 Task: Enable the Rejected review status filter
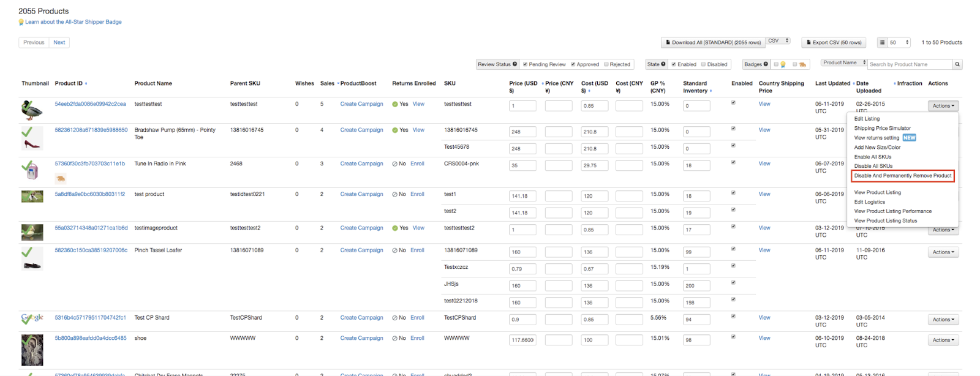click(606, 64)
